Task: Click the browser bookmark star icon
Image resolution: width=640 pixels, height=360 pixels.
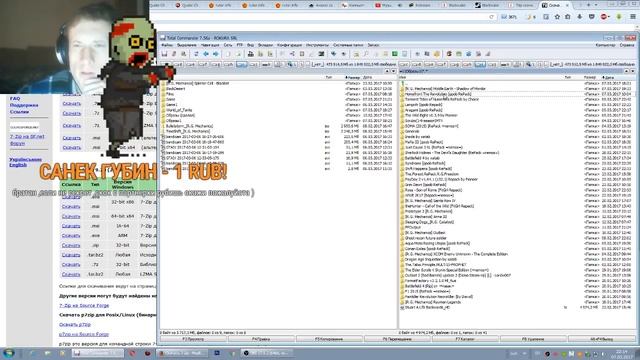Action: (x=557, y=17)
